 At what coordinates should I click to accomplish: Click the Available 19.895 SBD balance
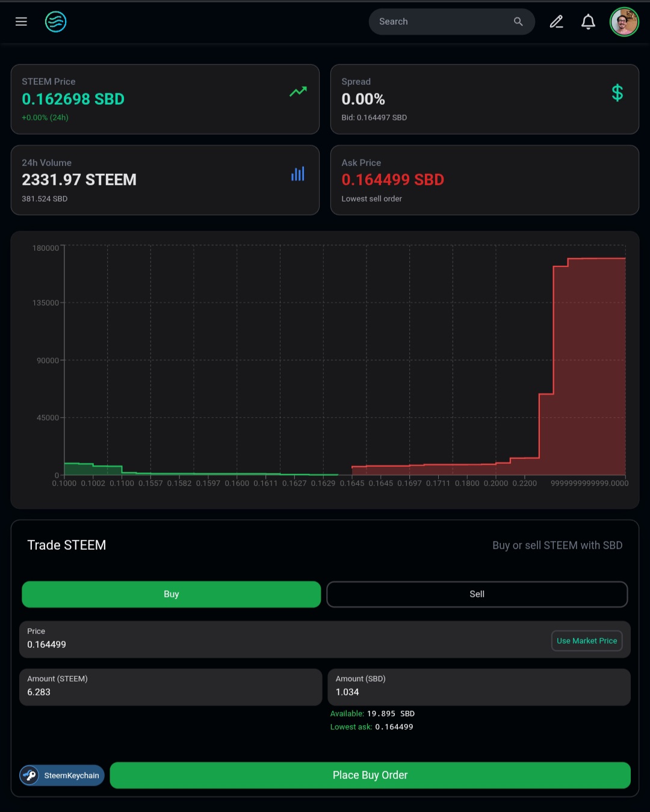[373, 713]
